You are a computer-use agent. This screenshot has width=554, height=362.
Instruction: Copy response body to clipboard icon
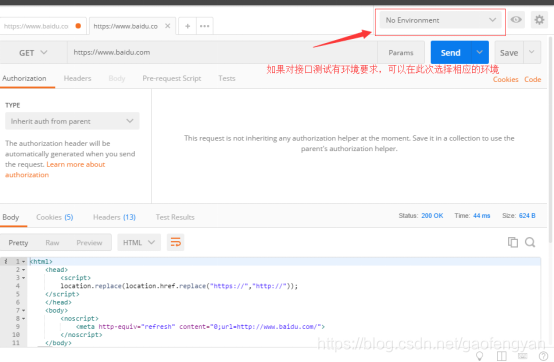click(513, 242)
